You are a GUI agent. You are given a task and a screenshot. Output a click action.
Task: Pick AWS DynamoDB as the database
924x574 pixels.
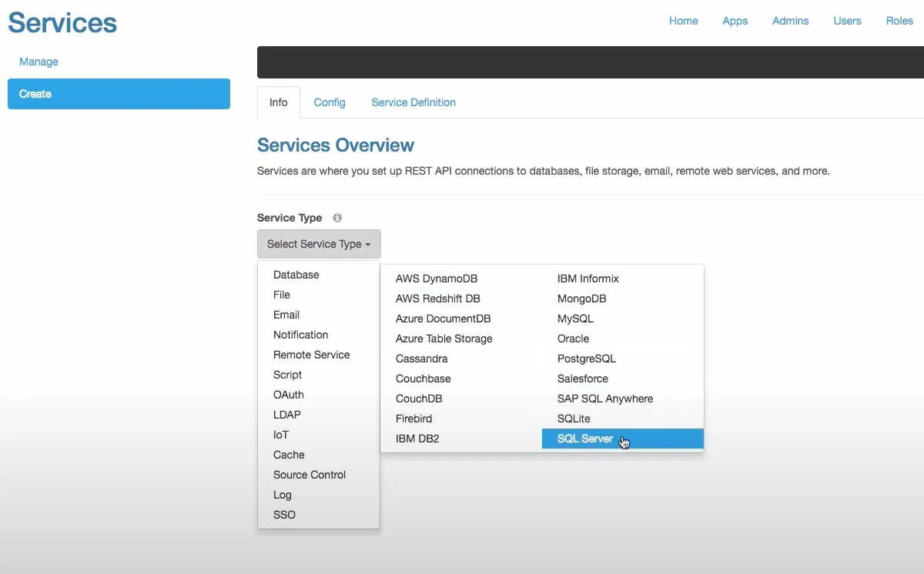pos(437,279)
